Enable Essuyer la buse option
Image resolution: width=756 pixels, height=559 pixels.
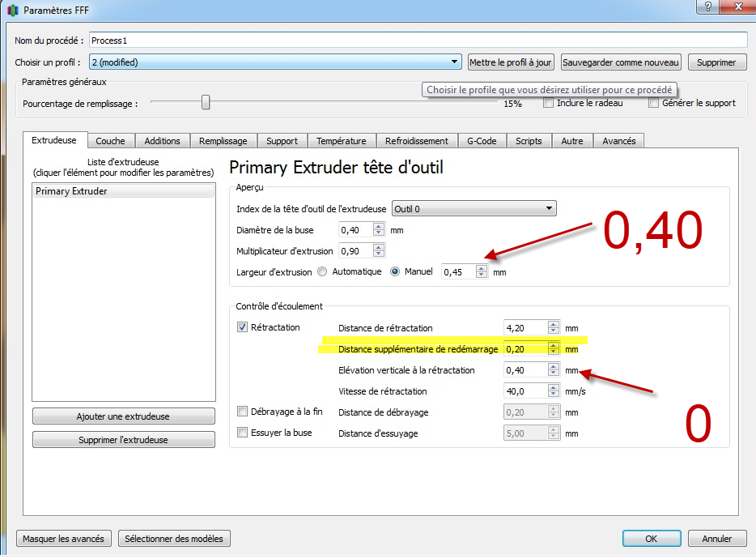coord(243,433)
